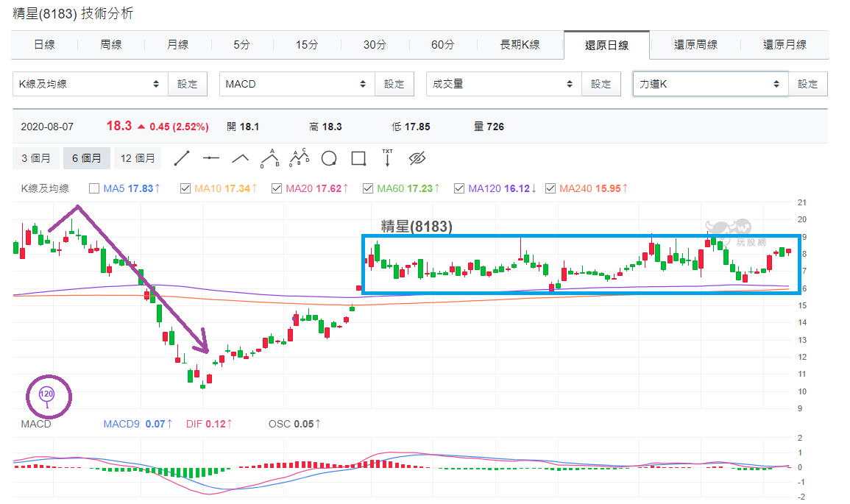
Task: Click 設定 beside 力道K dropdown
Action: point(808,84)
